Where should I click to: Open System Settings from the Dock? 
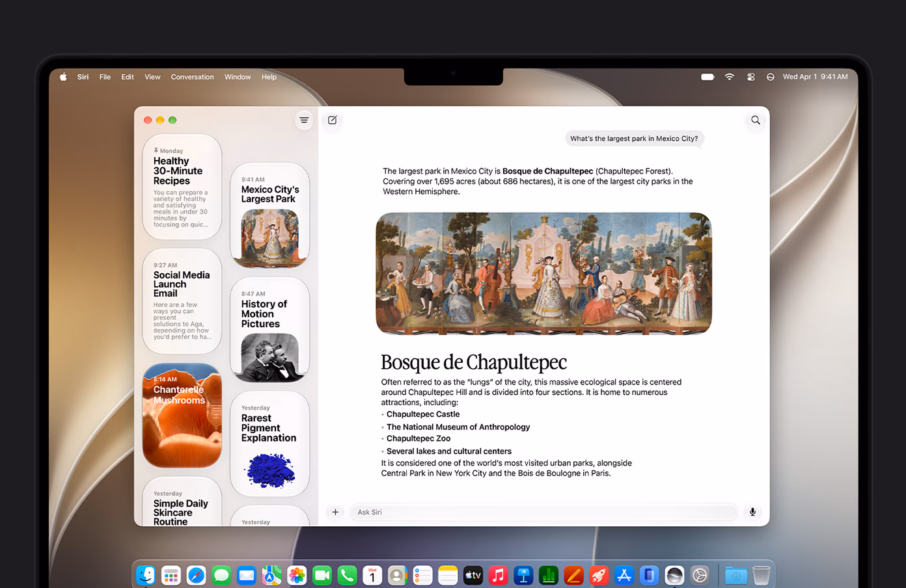700,575
